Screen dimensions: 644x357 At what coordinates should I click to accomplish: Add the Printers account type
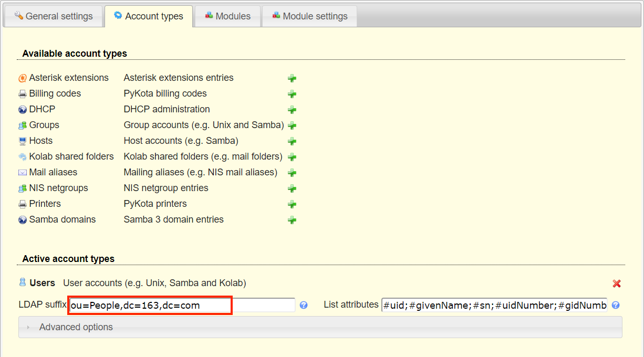tap(292, 204)
